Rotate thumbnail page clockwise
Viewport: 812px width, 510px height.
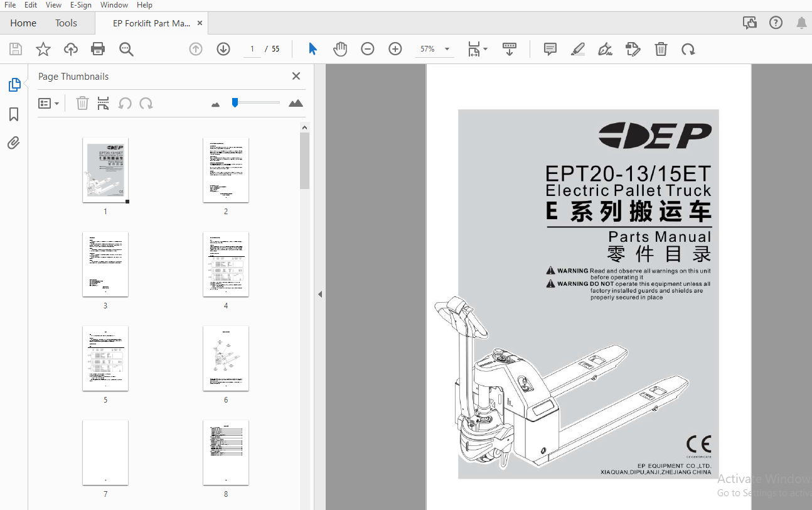(146, 103)
